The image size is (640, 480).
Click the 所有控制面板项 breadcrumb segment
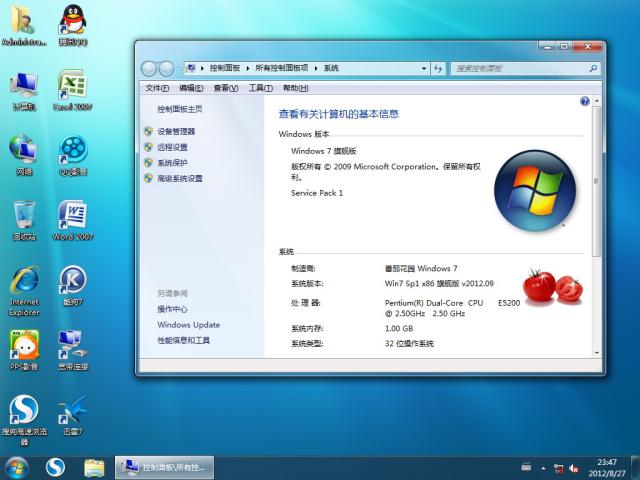[x=282, y=69]
